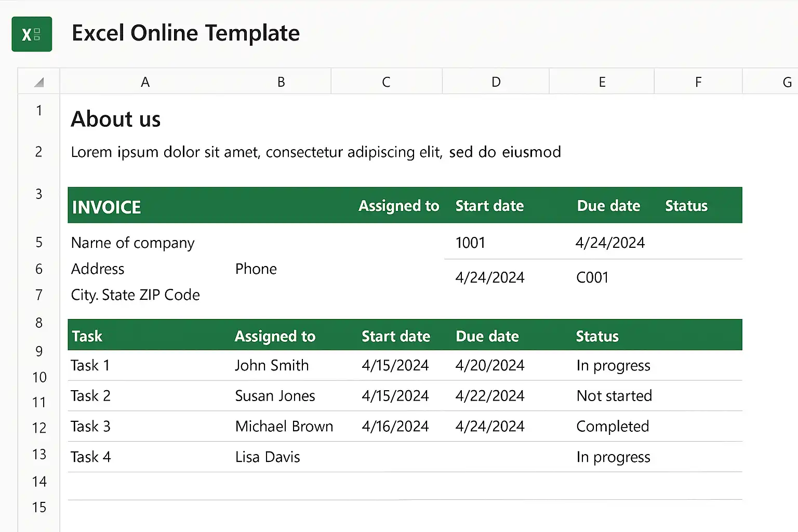798x532 pixels.
Task: Select column E header
Action: click(x=602, y=82)
